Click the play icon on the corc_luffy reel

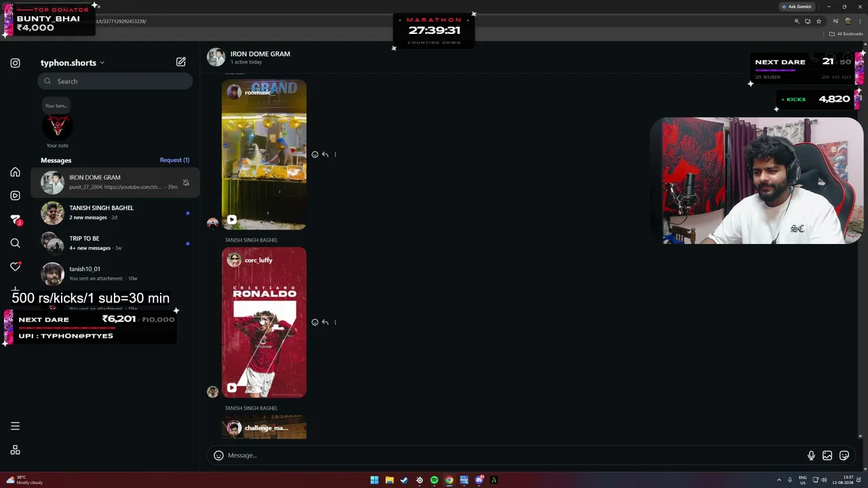[x=232, y=388]
